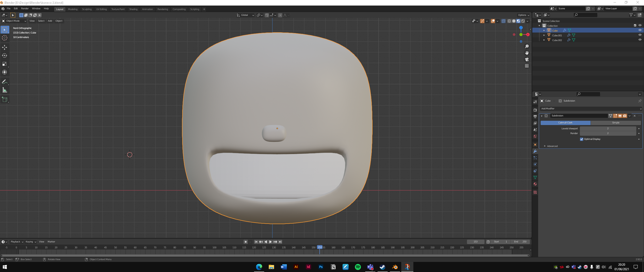The width and height of the screenshot is (644, 272).
Task: Hide the Cube object in the outliner
Action: (x=640, y=30)
